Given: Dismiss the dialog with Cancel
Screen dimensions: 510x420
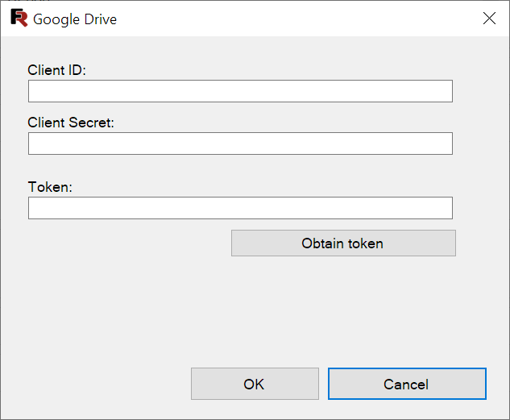Looking at the screenshot, I should 407,384.
